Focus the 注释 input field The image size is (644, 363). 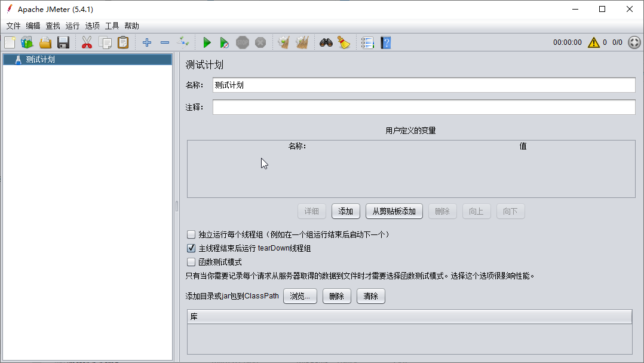click(424, 107)
